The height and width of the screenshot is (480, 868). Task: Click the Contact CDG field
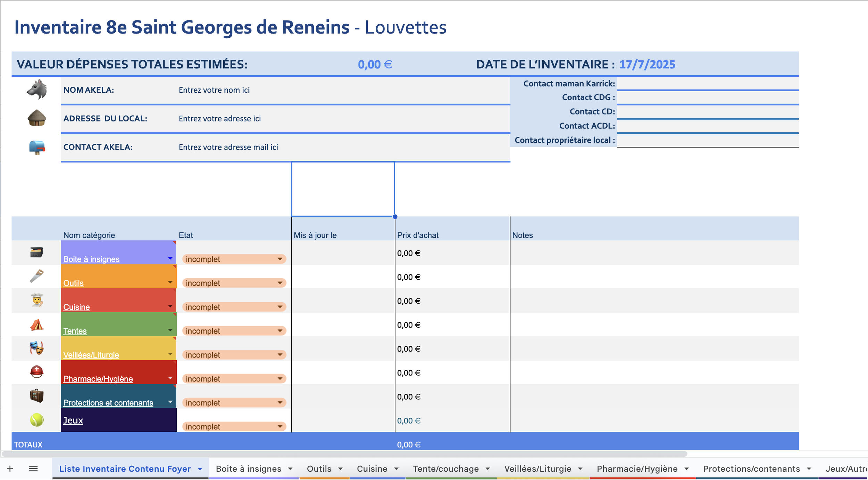[708, 98]
